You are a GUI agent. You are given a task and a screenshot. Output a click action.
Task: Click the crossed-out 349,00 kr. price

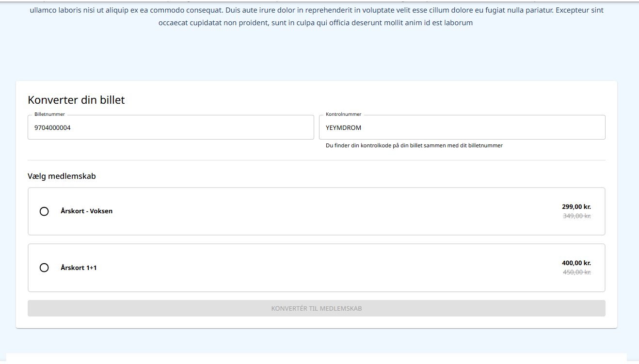click(x=576, y=216)
